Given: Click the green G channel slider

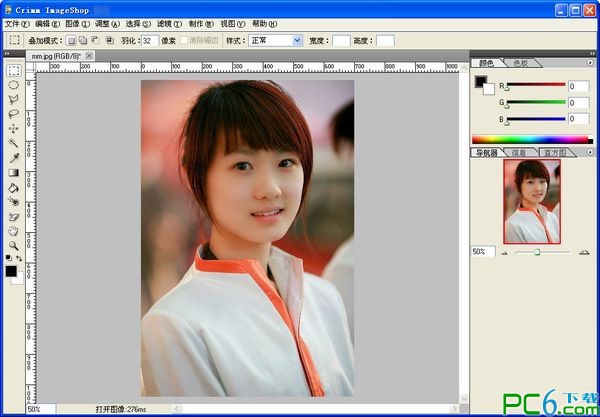Looking at the screenshot, I should (536, 102).
